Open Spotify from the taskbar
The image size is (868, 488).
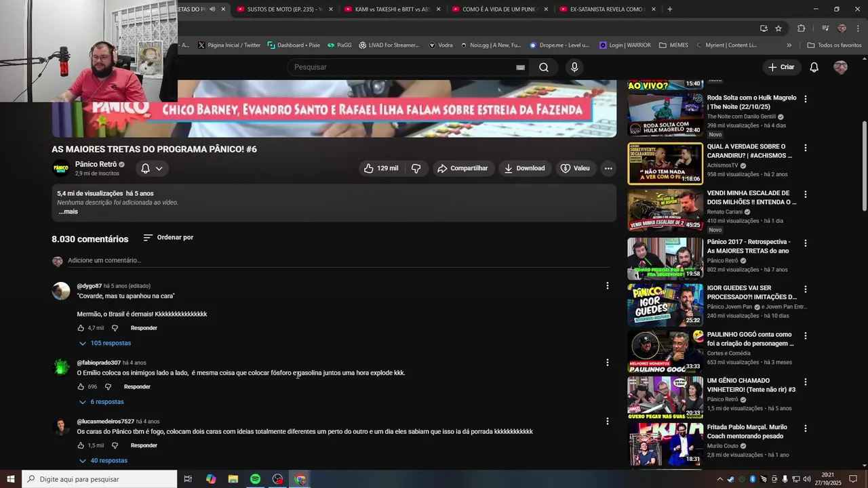[255, 479]
